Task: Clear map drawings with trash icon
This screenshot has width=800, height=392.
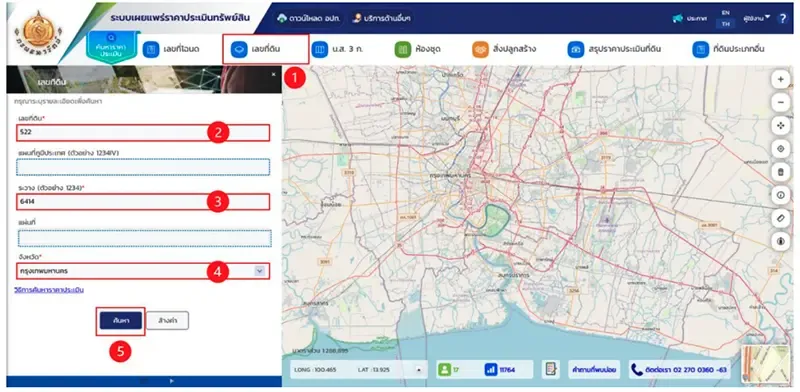Action: (x=780, y=172)
